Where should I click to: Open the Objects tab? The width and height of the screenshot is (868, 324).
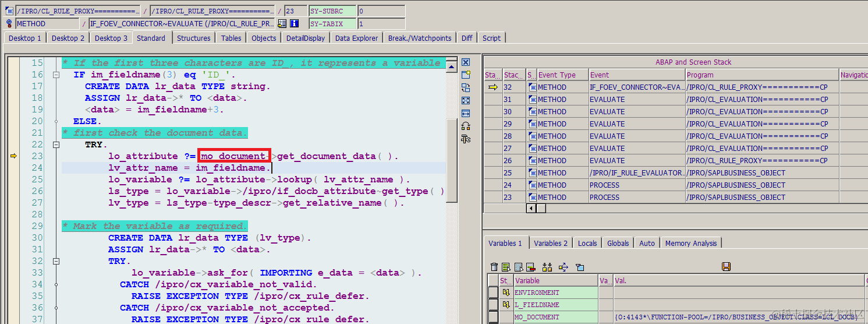(264, 38)
